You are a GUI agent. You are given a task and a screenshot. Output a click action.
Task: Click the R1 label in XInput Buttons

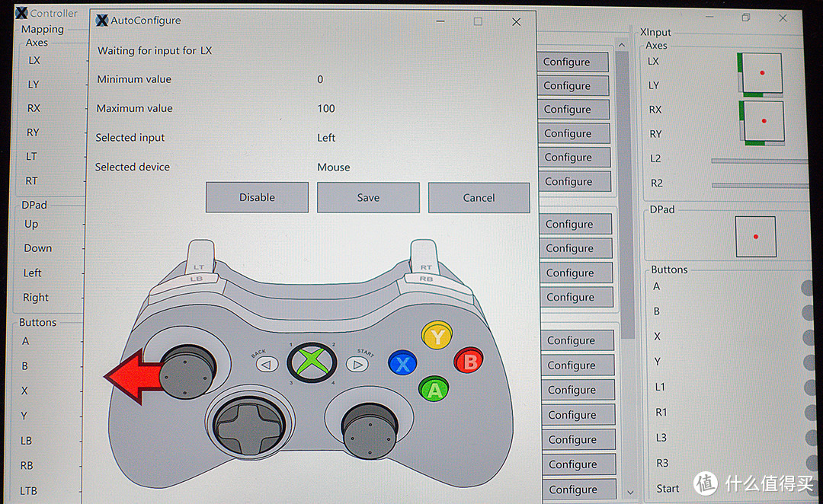pos(661,412)
